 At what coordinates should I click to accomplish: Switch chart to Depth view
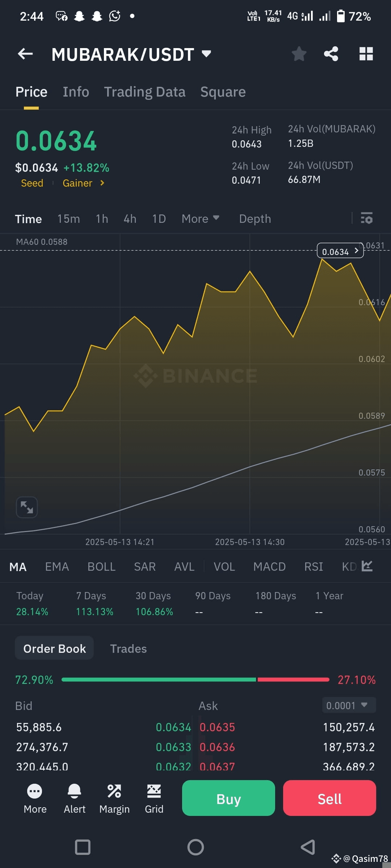pyautogui.click(x=255, y=219)
